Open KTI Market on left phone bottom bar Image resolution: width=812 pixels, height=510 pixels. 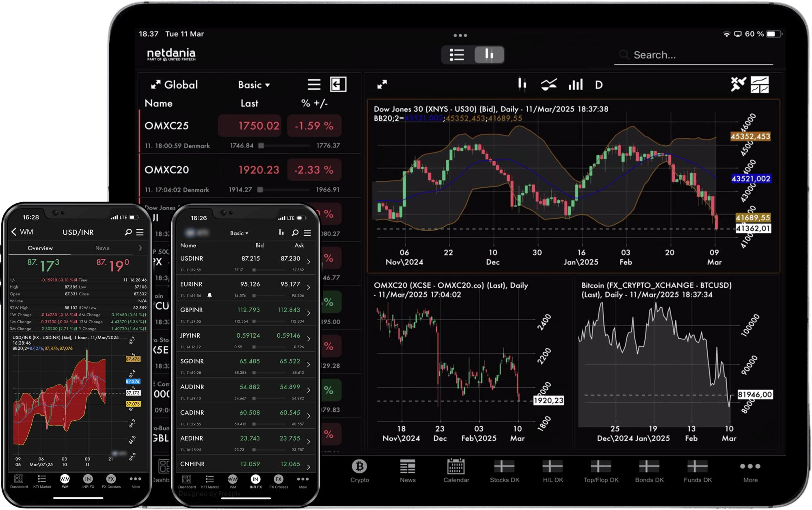[x=42, y=481]
